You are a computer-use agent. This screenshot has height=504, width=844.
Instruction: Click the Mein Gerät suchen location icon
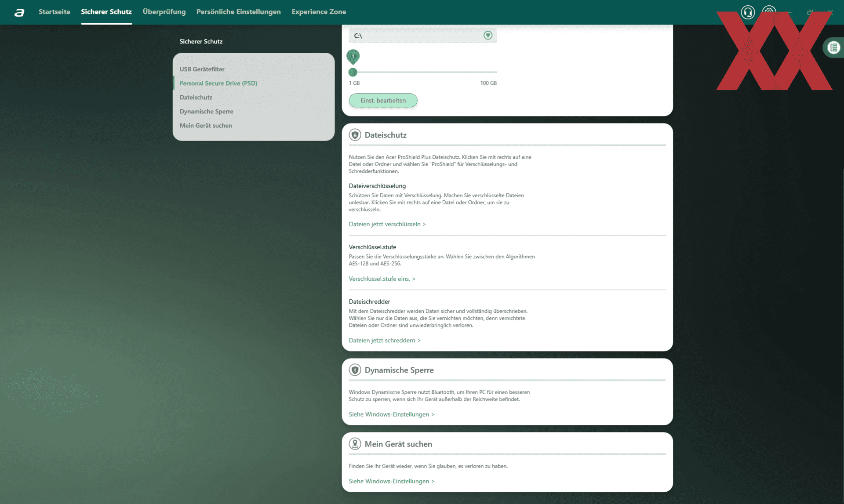point(355,444)
